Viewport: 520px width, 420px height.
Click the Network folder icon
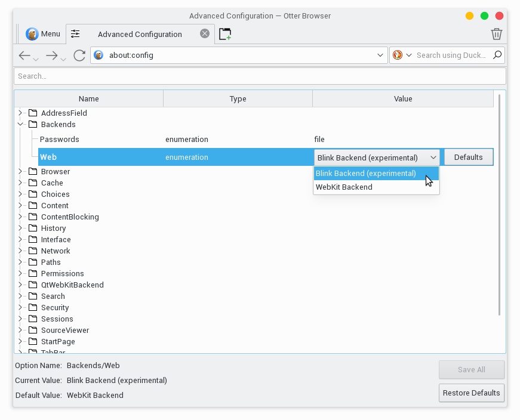[x=33, y=251]
